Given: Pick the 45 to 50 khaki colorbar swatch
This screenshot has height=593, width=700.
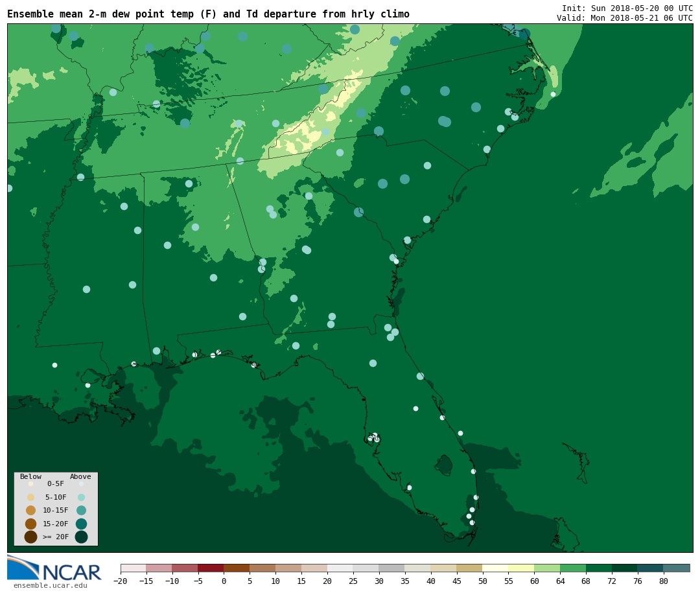Looking at the screenshot, I should (470, 568).
